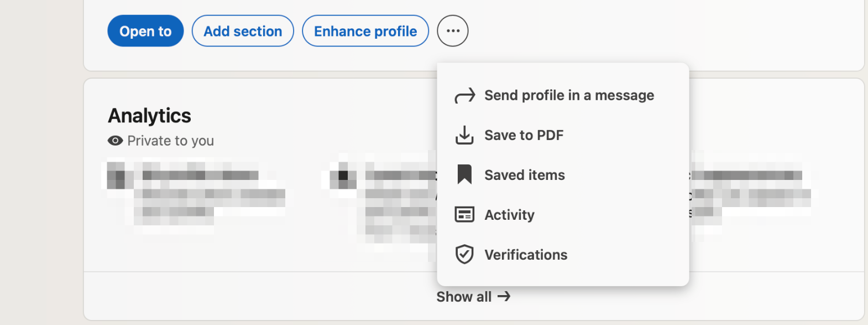
Task: Click the Add section button
Action: (242, 30)
